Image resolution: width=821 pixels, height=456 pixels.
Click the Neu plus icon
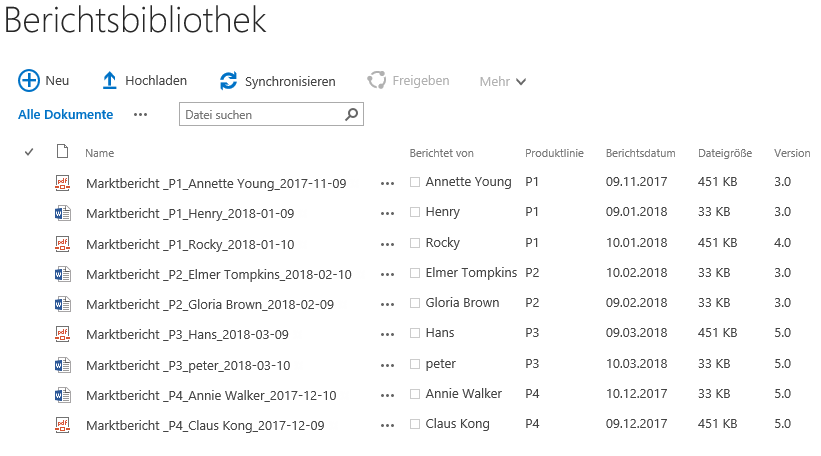point(29,81)
